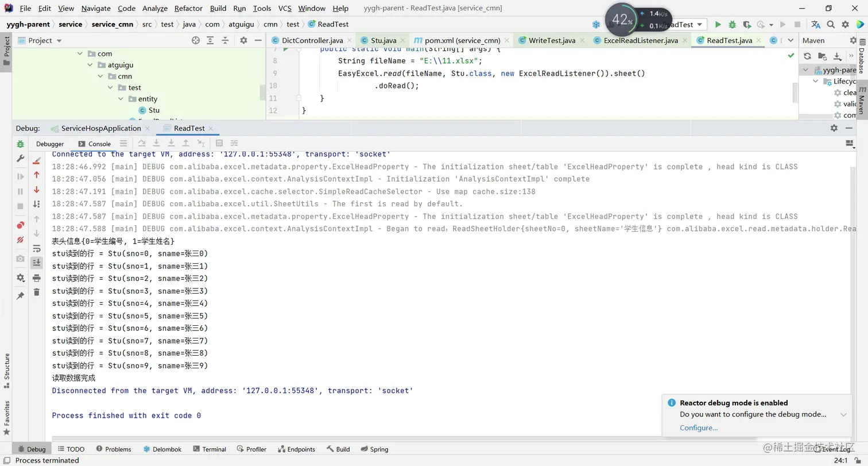Screen dimensions: 868x466
Task: Select the ServiceHospApplication debug tab
Action: pyautogui.click(x=100, y=128)
